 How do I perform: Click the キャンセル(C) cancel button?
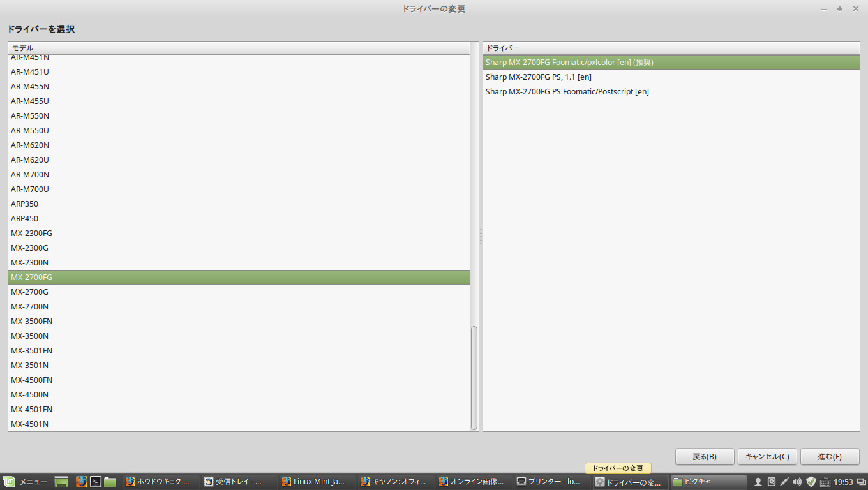tap(767, 457)
